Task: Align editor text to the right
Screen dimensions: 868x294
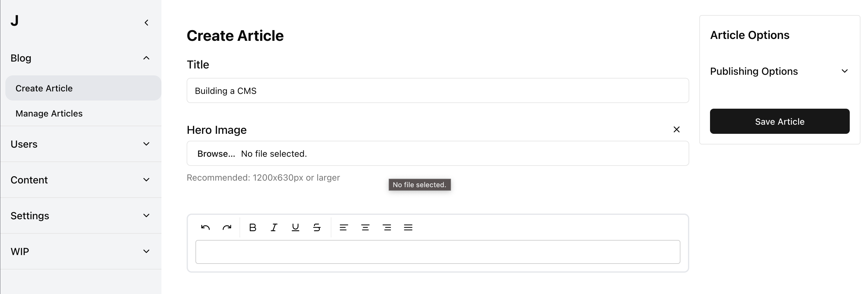Action: tap(386, 227)
